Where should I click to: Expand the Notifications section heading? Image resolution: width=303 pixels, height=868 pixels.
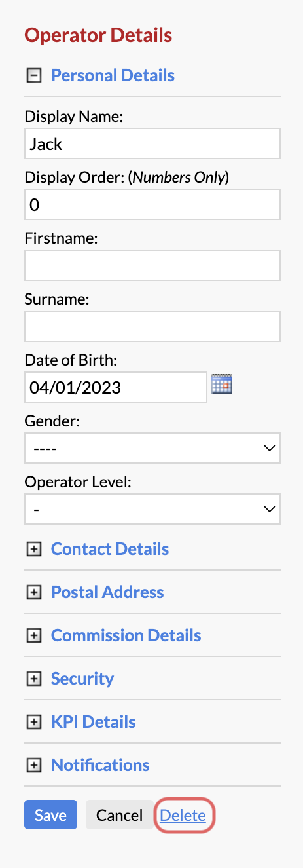point(100,765)
